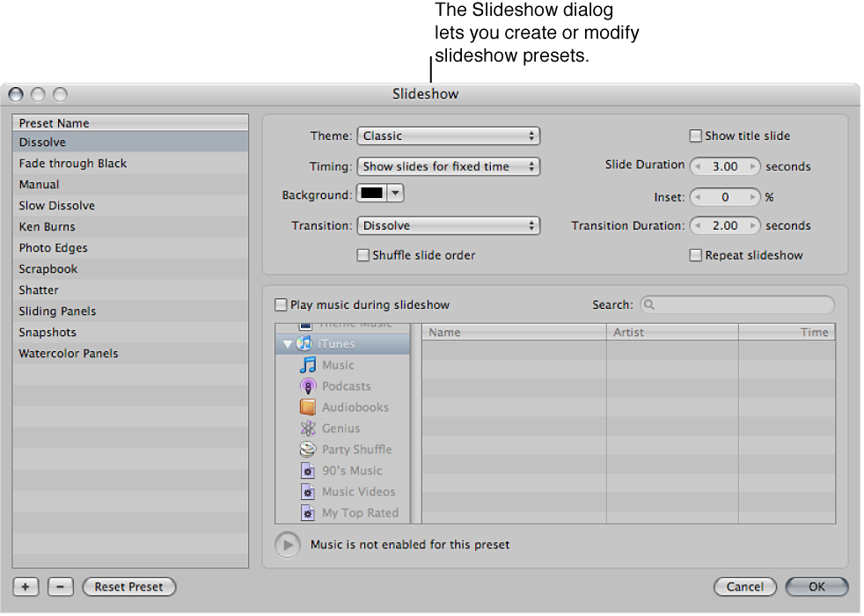Click inside the Search field
This screenshot has width=864, height=616.
point(737,304)
